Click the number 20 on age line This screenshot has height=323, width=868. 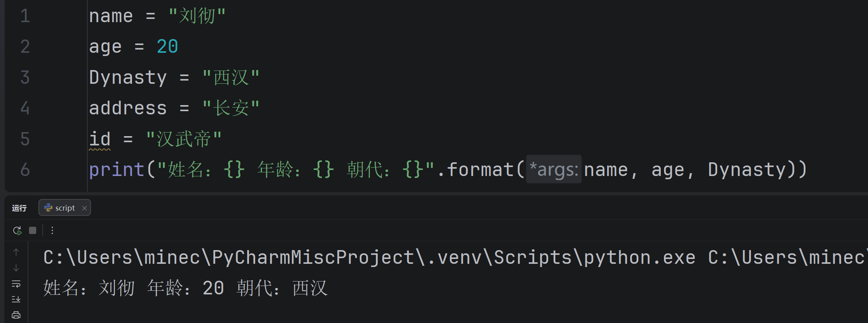tap(167, 47)
